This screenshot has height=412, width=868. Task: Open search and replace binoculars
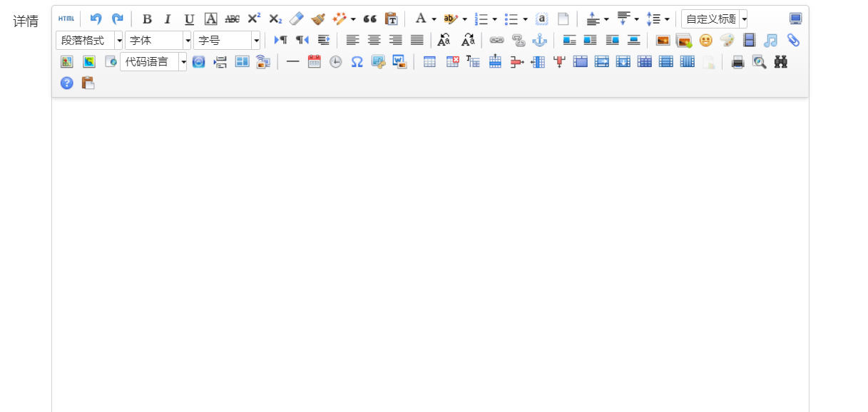point(781,62)
